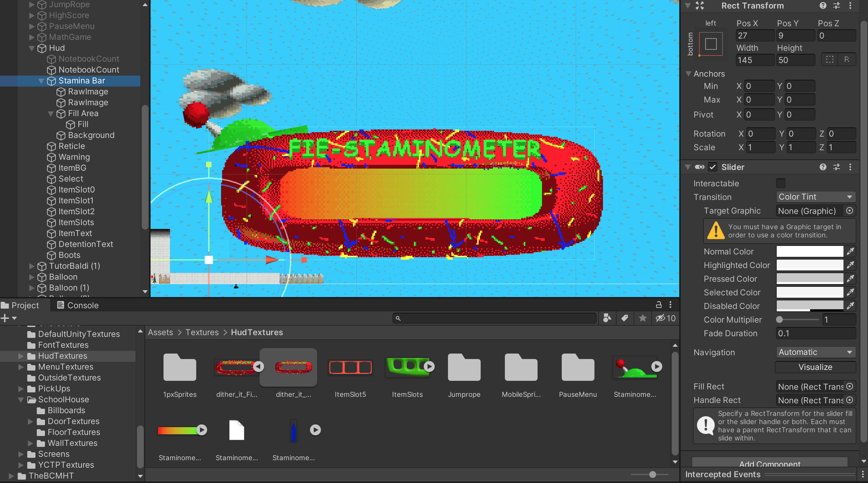Click the search by type filter icon

pos(607,318)
